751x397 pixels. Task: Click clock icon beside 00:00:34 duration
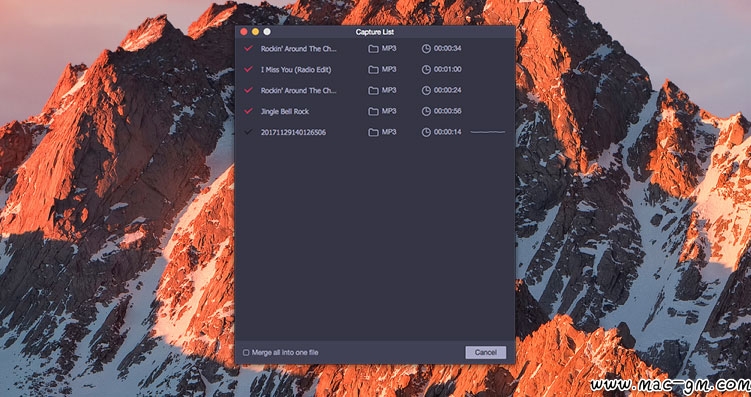[426, 49]
